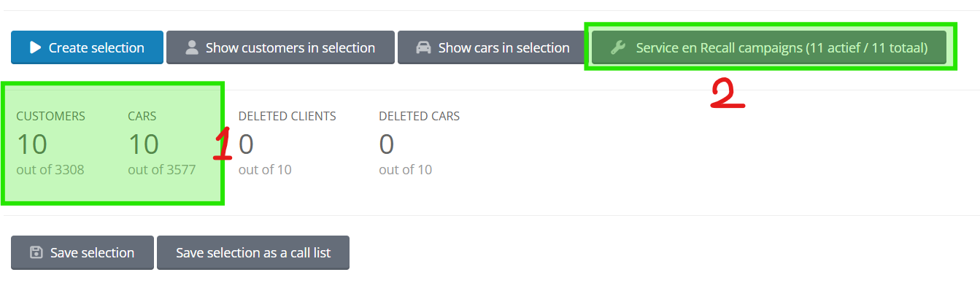Click the customers count of 10
This screenshot has height=291, width=980.
32,144
